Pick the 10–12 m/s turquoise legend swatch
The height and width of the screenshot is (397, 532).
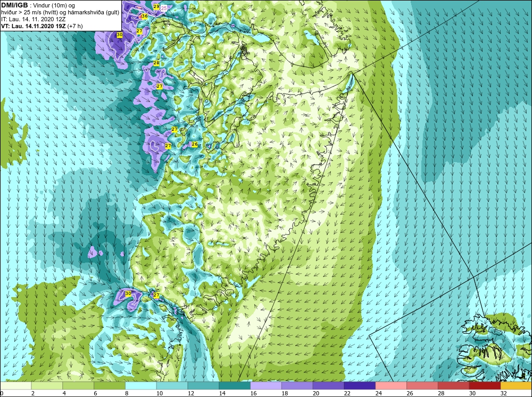pos(172,386)
